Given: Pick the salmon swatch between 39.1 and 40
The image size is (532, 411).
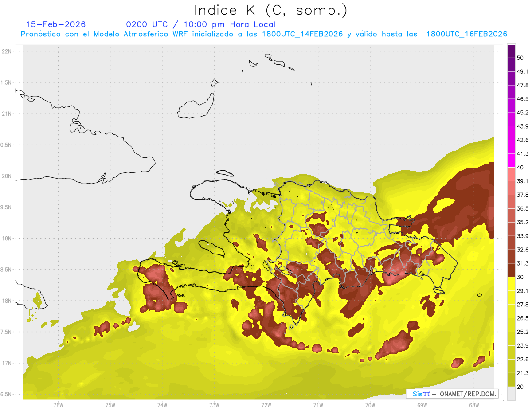Looking at the screenshot, I should click(x=511, y=175).
